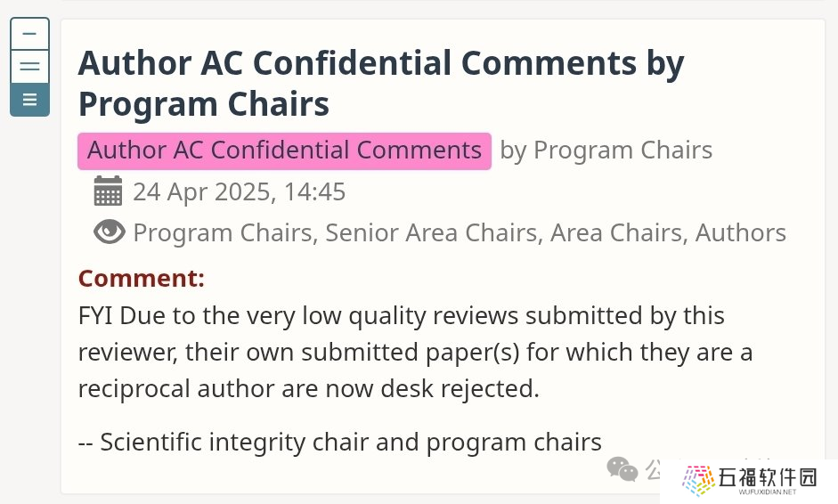This screenshot has width=838, height=504.
Task: Select the pink Author AC Confidential Comments tag
Action: (284, 150)
